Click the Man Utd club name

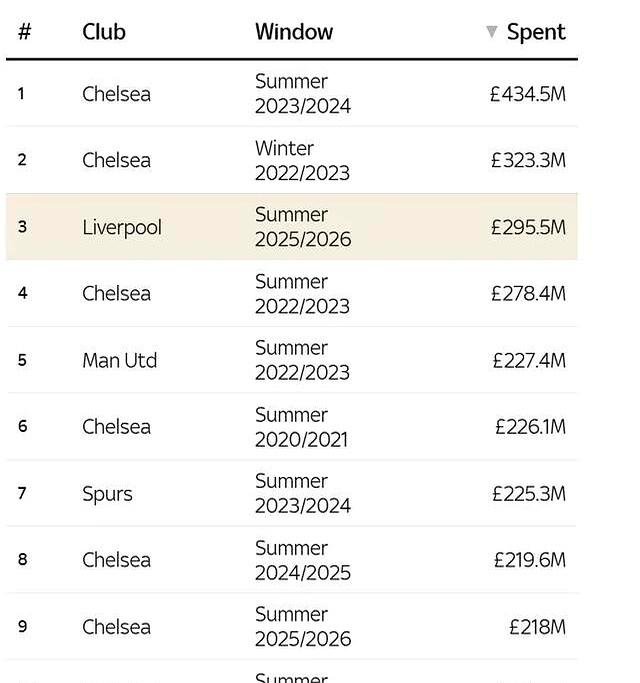119,360
